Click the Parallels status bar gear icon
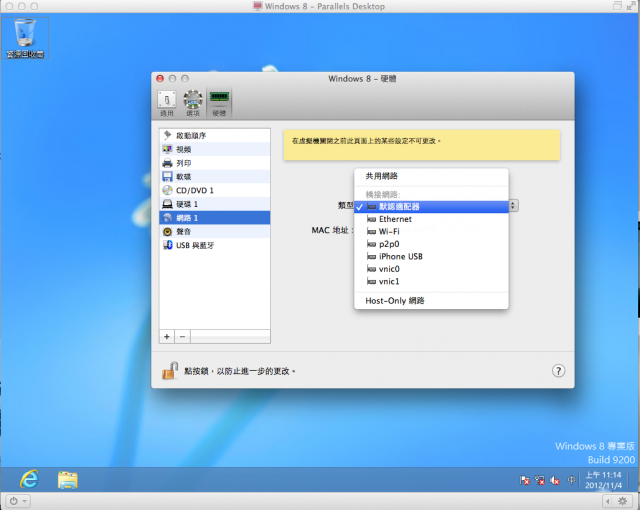 (622, 501)
